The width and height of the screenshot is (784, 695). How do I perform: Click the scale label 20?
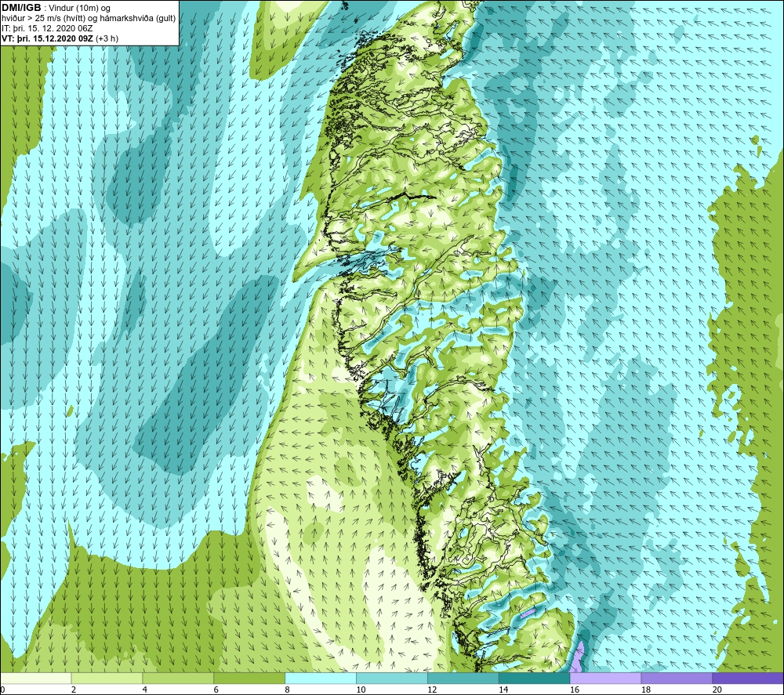pyautogui.click(x=717, y=690)
